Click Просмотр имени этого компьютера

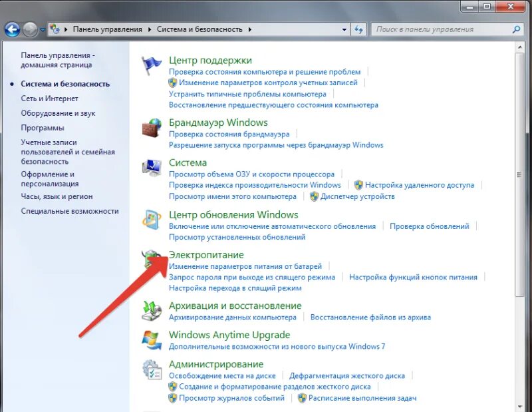[233, 196]
